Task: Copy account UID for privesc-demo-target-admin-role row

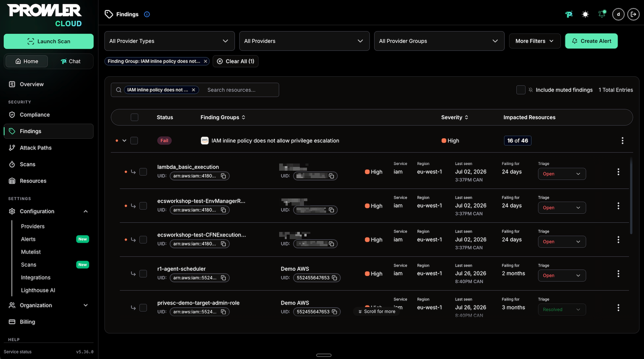Action: coord(334,312)
